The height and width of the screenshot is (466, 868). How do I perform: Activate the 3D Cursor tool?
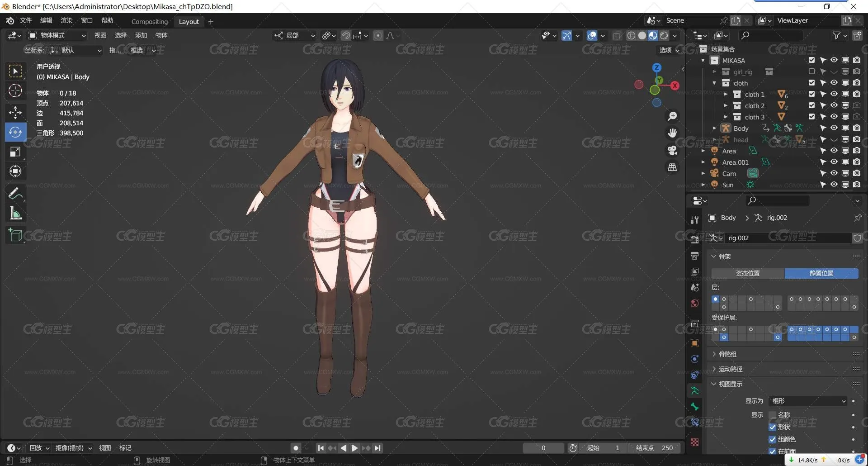pos(15,91)
